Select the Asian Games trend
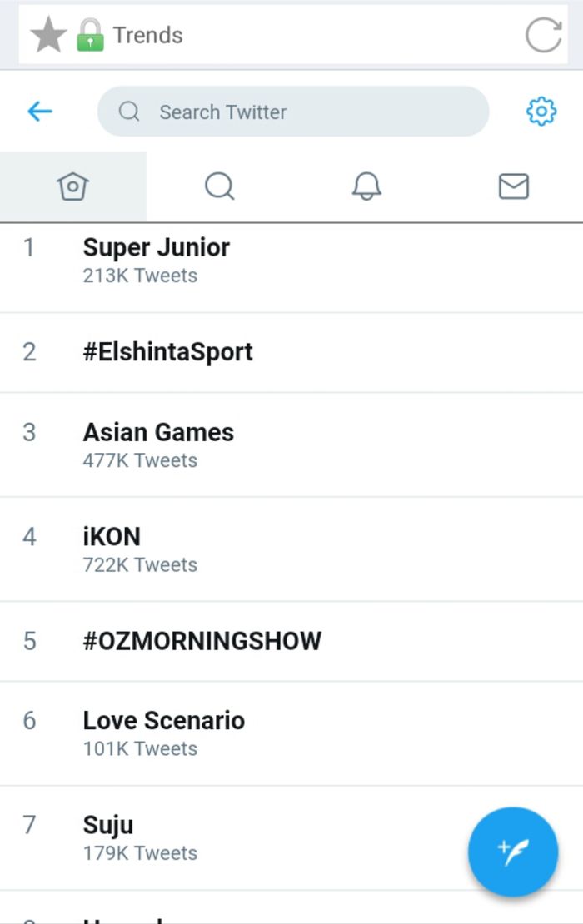583x924 pixels. point(158,433)
